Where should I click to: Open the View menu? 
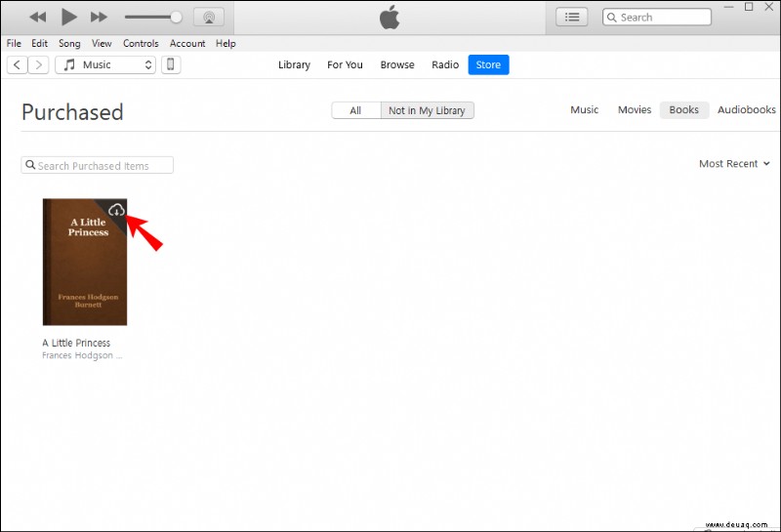[x=102, y=43]
